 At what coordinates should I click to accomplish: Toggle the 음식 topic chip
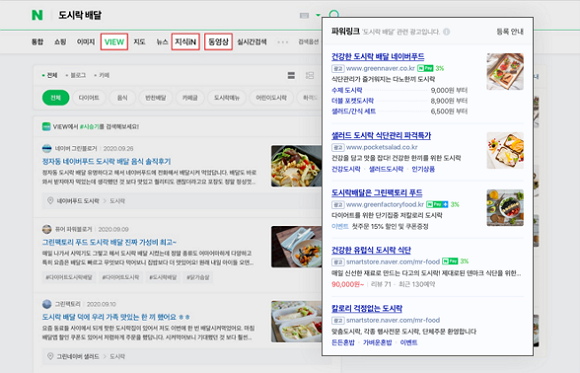coord(122,98)
